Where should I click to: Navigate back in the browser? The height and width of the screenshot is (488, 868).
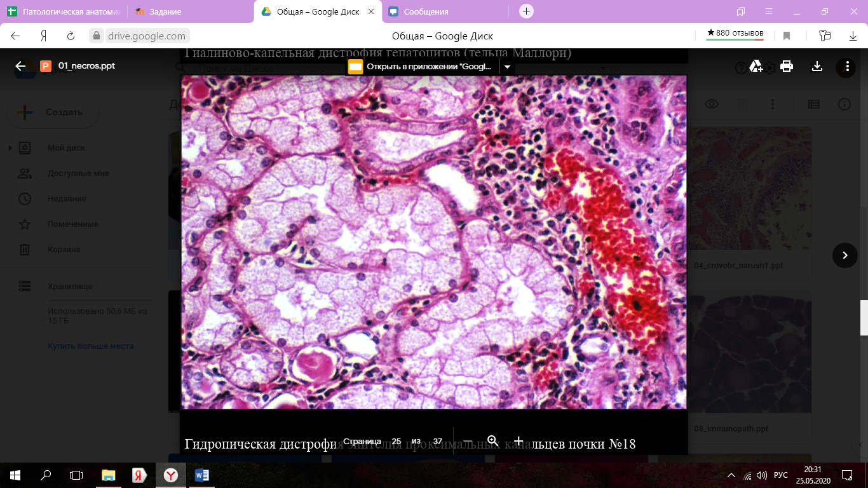[15, 36]
